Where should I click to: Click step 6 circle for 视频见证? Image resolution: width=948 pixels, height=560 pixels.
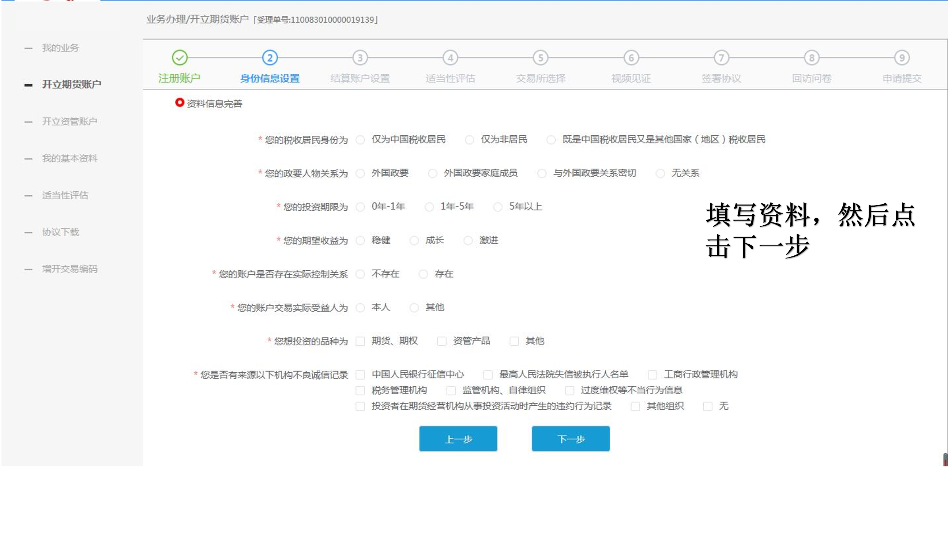click(x=631, y=58)
